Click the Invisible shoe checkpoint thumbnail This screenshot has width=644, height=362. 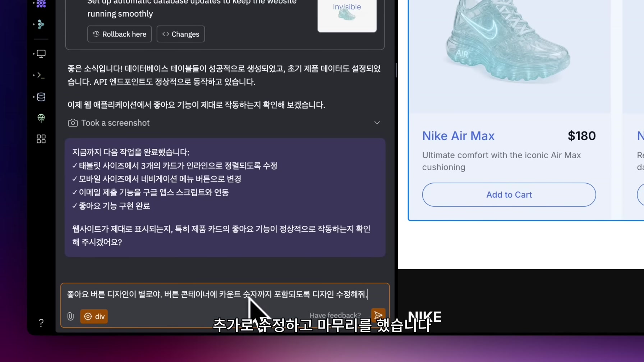tap(347, 15)
